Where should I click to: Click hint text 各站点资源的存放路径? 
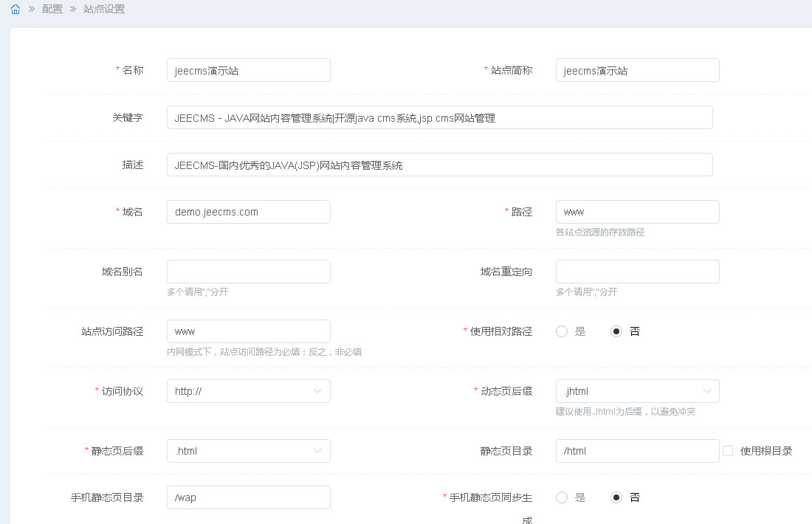[x=600, y=232]
